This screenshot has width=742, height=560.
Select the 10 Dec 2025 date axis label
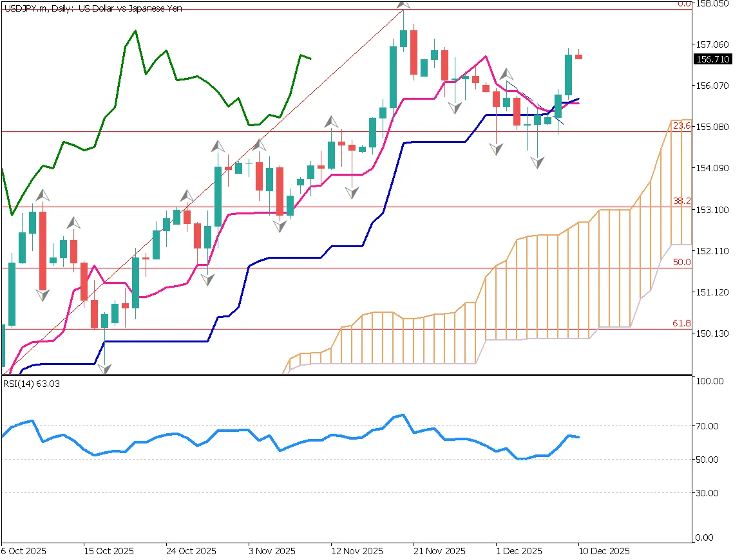coord(602,552)
